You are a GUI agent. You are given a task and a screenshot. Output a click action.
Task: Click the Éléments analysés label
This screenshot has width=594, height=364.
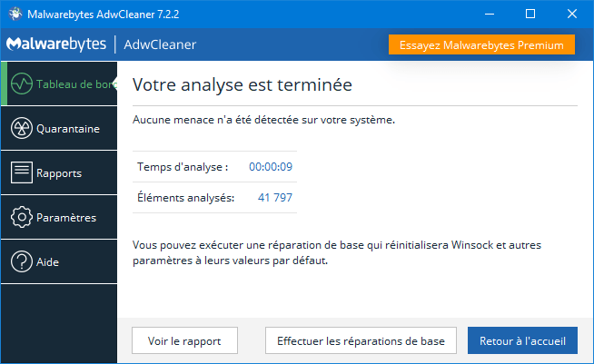click(x=185, y=198)
